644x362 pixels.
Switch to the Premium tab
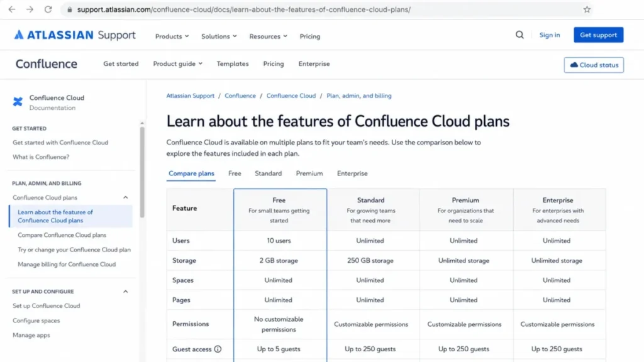pos(309,173)
